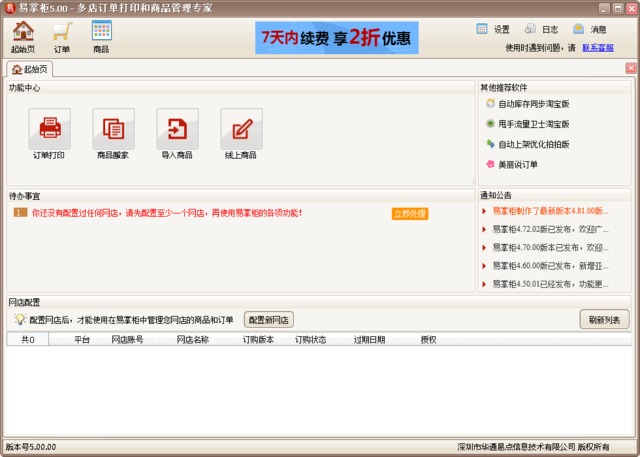Minimize the 易掌柜 window
Image resolution: width=640 pixels, height=457 pixels.
coord(604,8)
